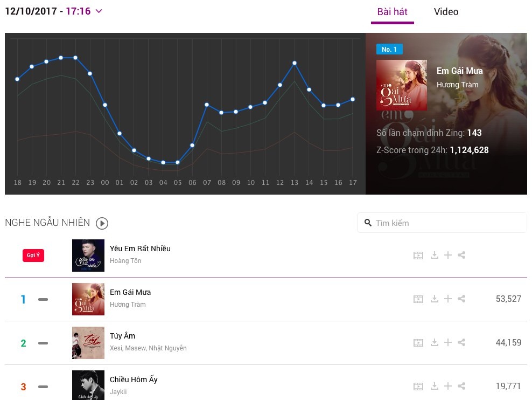Add Túy Âm to playlist with plus icon
532x400 pixels.
coord(448,342)
